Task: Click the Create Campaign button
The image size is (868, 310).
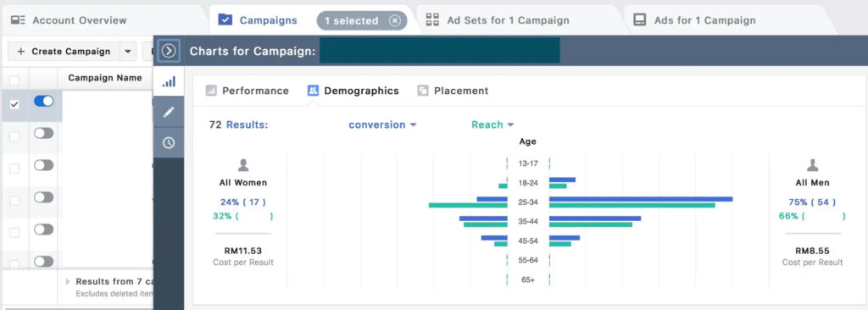Action: click(64, 52)
